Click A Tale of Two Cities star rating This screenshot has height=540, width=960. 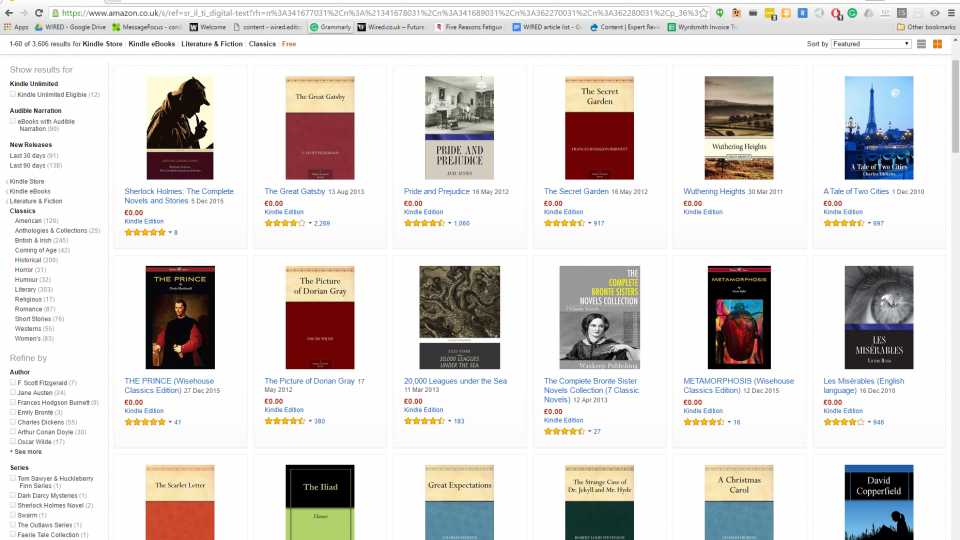click(844, 223)
